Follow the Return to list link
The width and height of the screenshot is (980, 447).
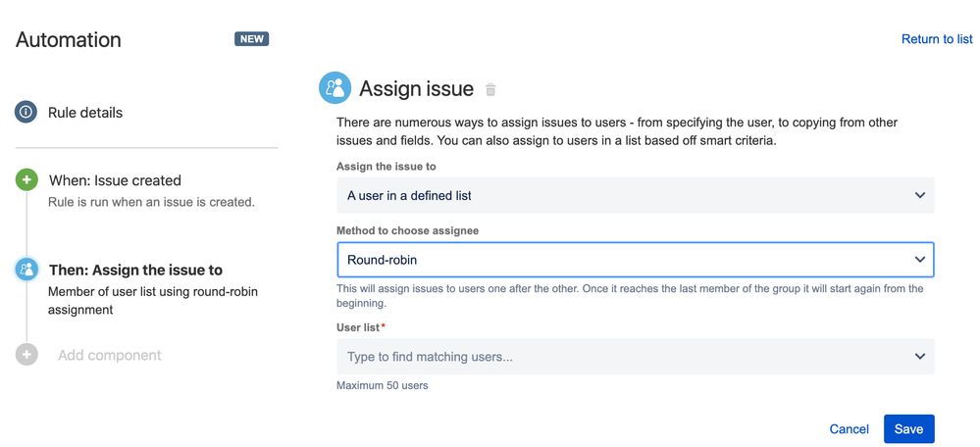[x=937, y=39]
